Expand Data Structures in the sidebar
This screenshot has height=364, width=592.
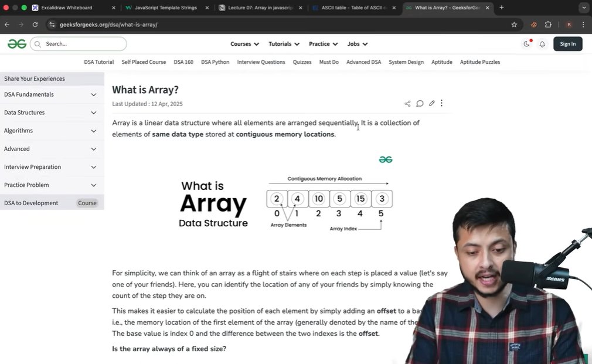(x=52, y=113)
